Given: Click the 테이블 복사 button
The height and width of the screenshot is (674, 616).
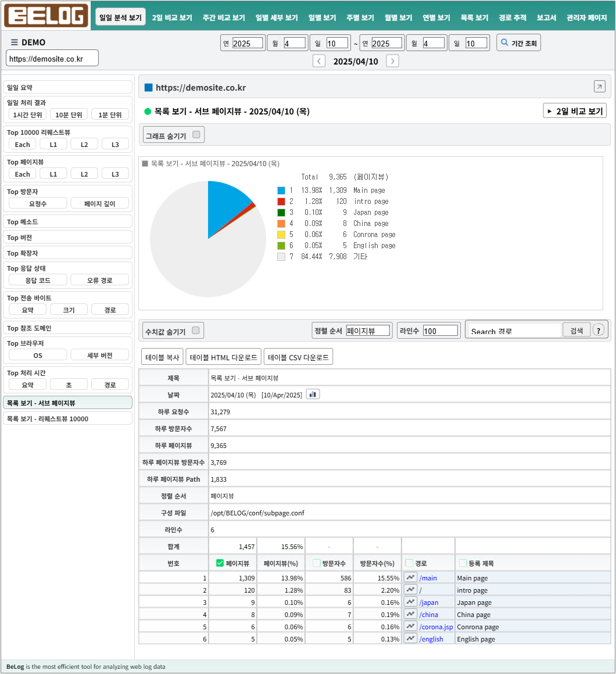Looking at the screenshot, I should click(162, 357).
